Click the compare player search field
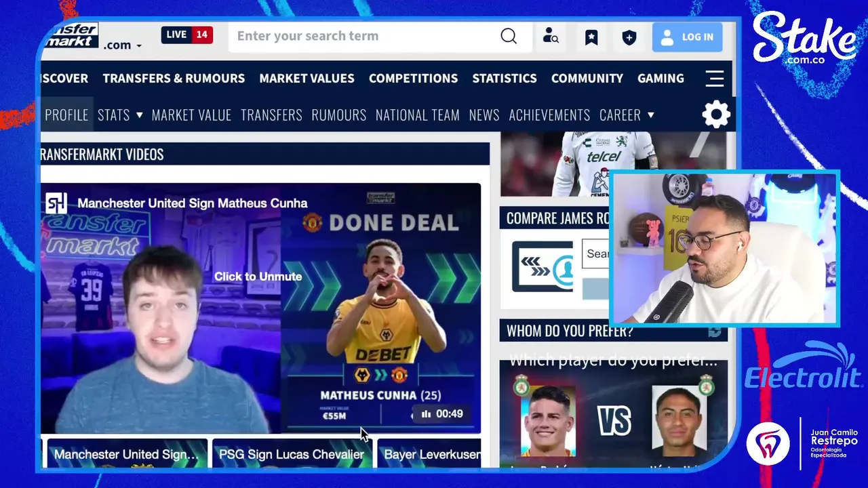Image resolution: width=868 pixels, height=488 pixels. tap(595, 253)
